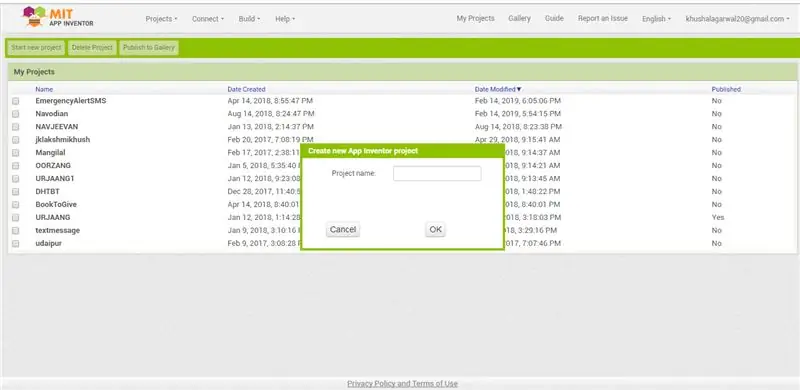Open the Build dropdown menu

pyautogui.click(x=249, y=19)
